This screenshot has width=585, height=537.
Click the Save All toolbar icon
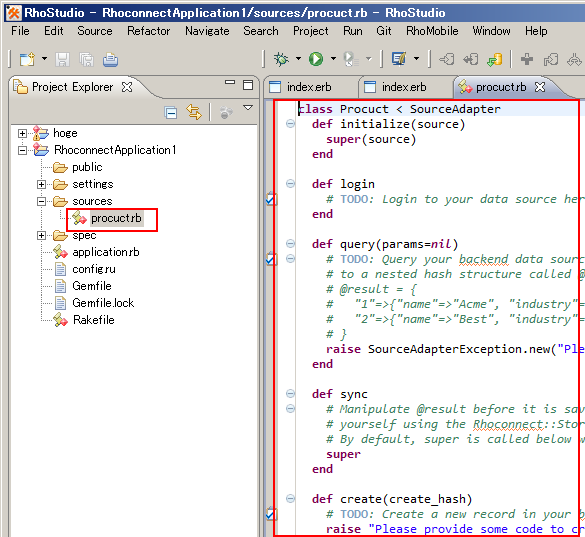coord(87,59)
